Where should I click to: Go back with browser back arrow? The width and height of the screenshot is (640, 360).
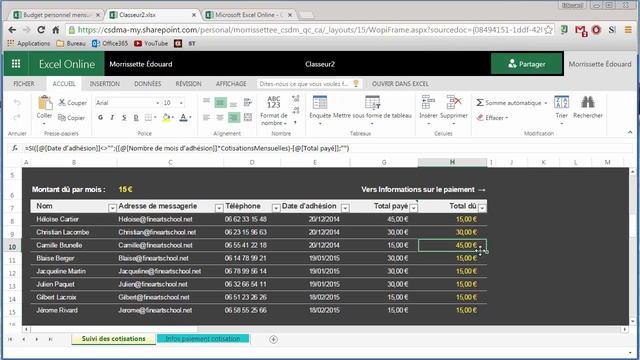pyautogui.click(x=12, y=30)
